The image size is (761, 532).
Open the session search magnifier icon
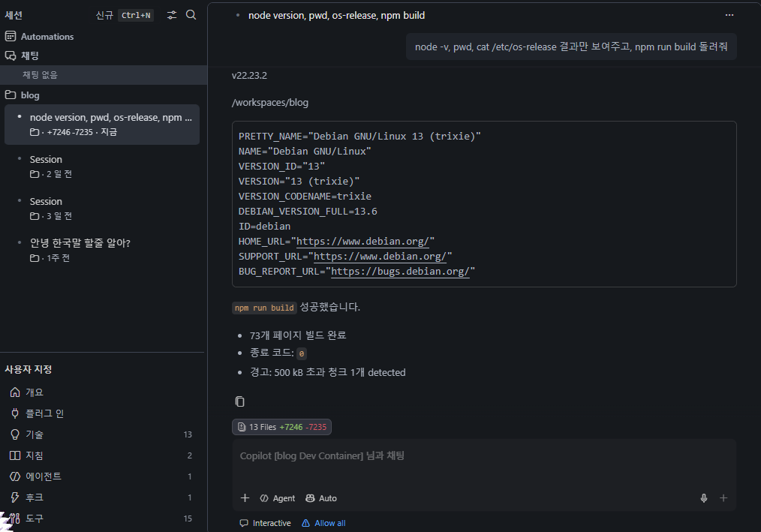click(x=191, y=15)
